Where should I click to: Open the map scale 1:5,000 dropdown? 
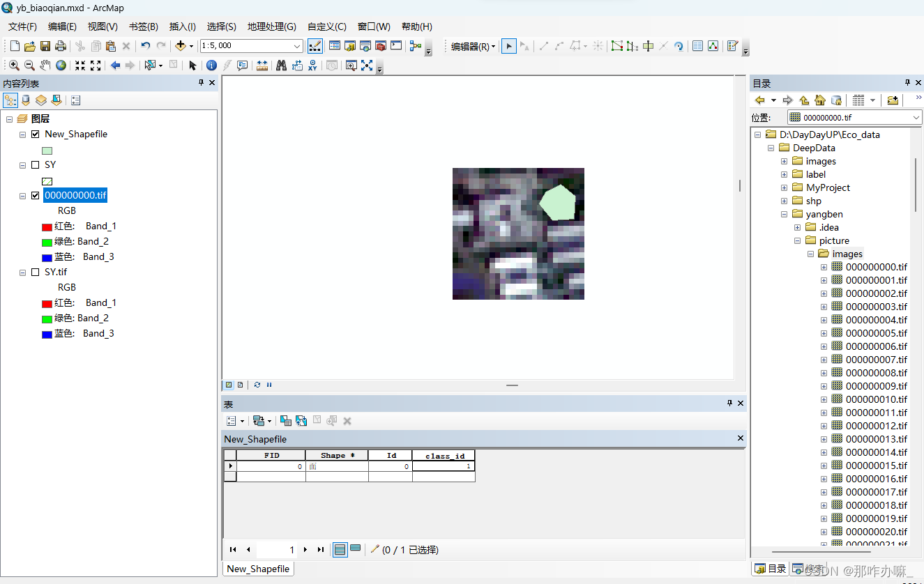click(298, 46)
